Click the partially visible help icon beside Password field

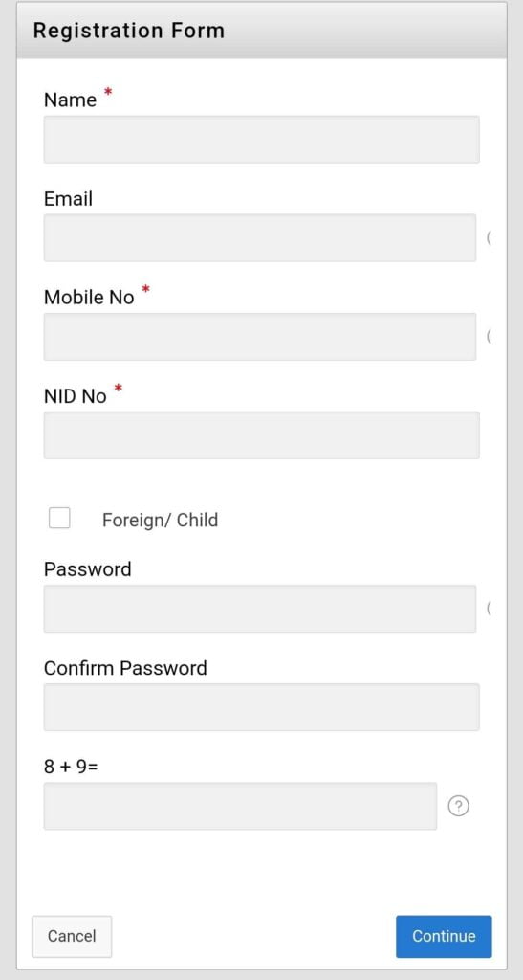[489, 608]
